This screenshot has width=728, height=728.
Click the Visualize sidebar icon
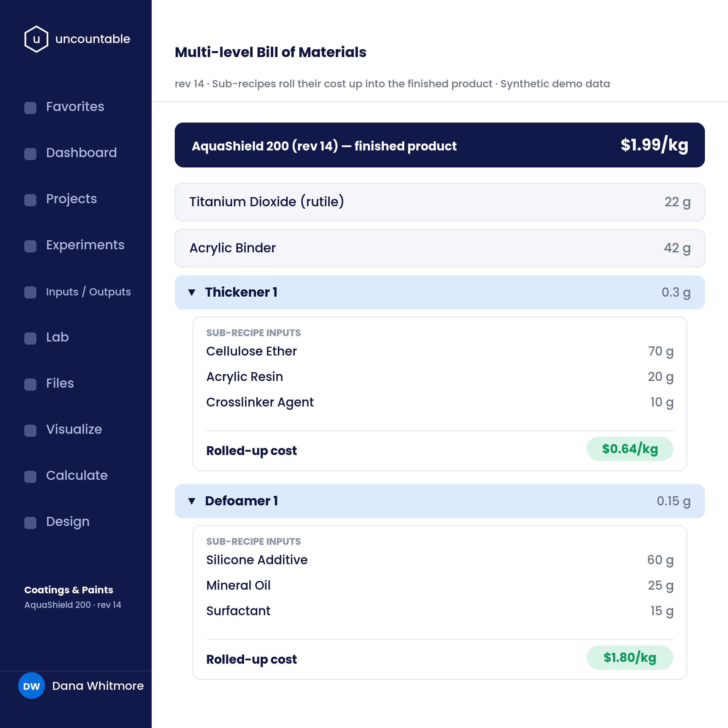click(31, 430)
